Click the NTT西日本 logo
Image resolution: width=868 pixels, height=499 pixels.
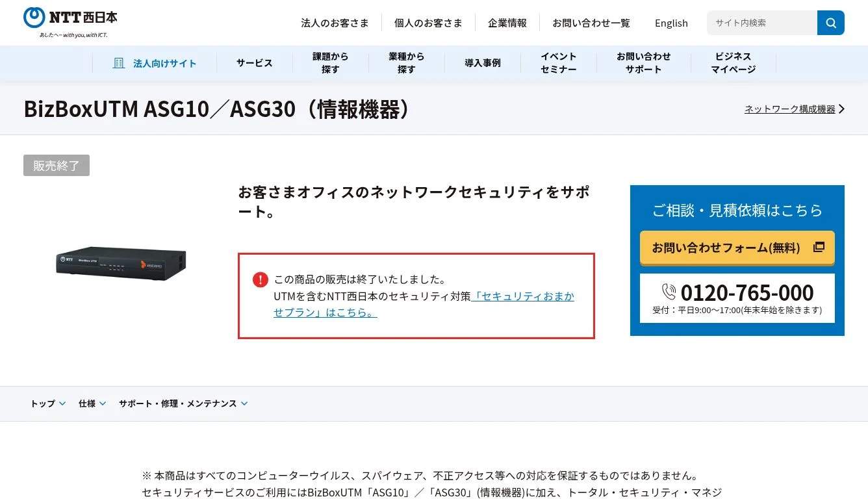(70, 22)
